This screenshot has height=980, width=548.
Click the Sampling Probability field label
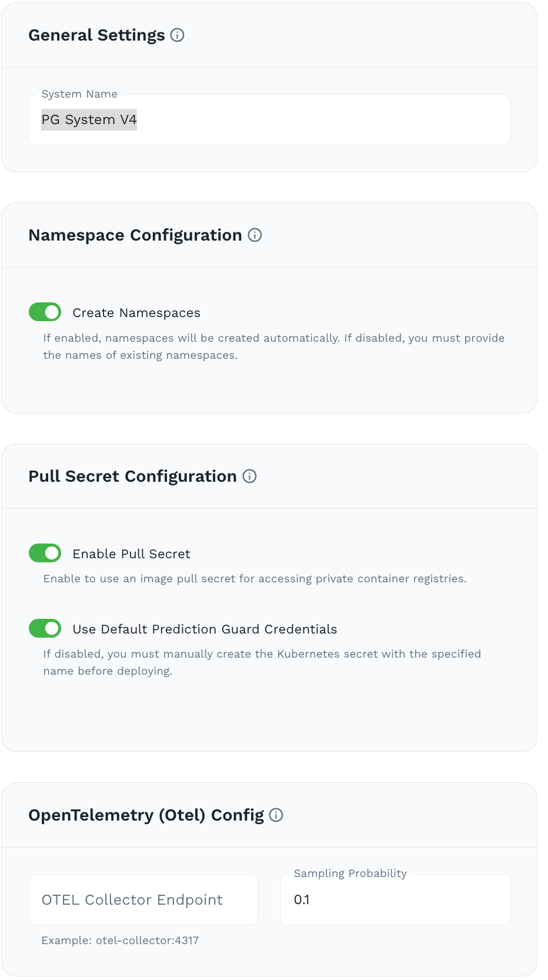pyautogui.click(x=350, y=874)
